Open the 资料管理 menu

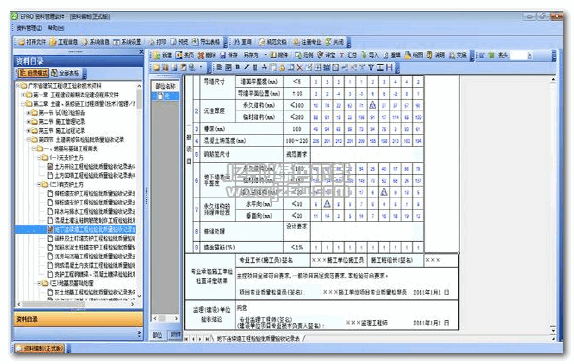29,28
